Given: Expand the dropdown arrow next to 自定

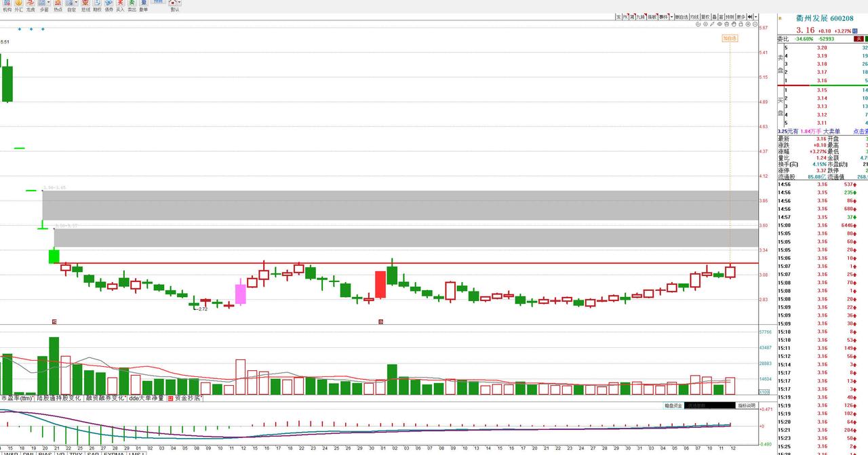Looking at the screenshot, I should (77, 3).
